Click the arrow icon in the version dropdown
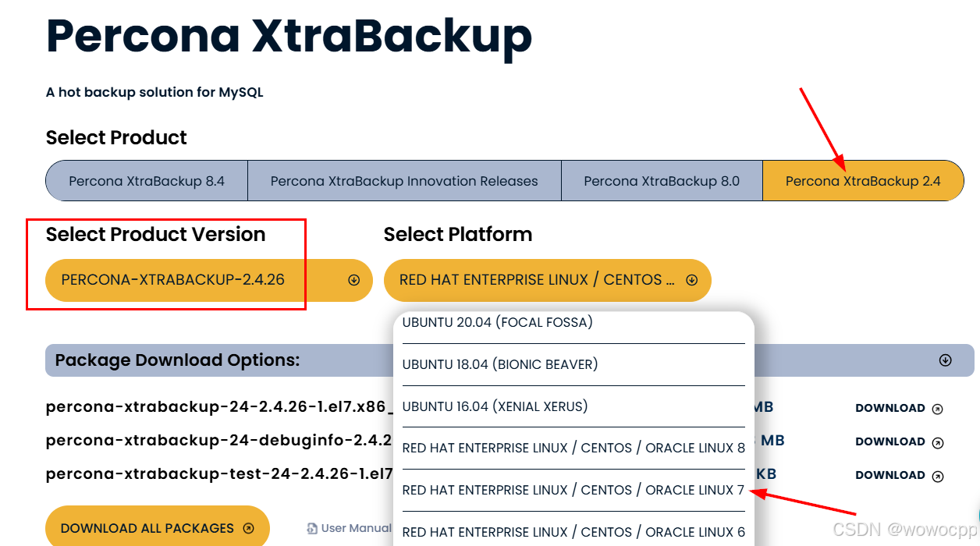The width and height of the screenshot is (980, 546). pos(353,280)
